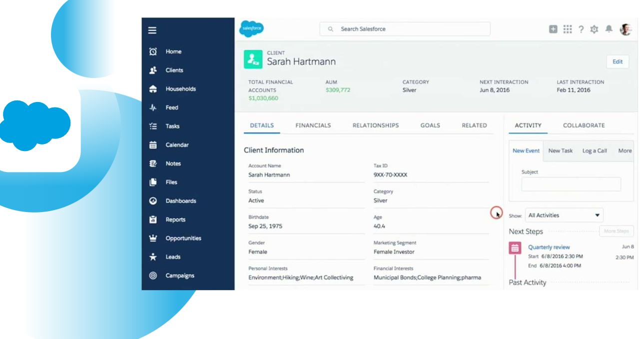Click the Dashboards gauge icon
The image size is (644, 339).
pyautogui.click(x=153, y=201)
